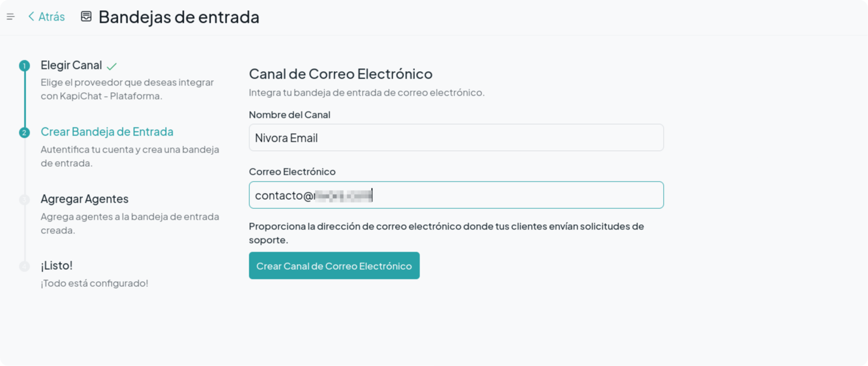Select the step 2 circle indicator
The height and width of the screenshot is (366, 868).
point(24,133)
